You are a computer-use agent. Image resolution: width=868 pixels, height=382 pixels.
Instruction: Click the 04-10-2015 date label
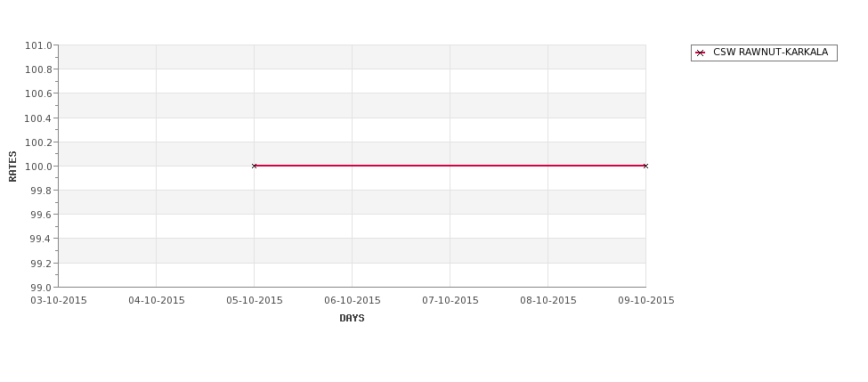tap(157, 301)
